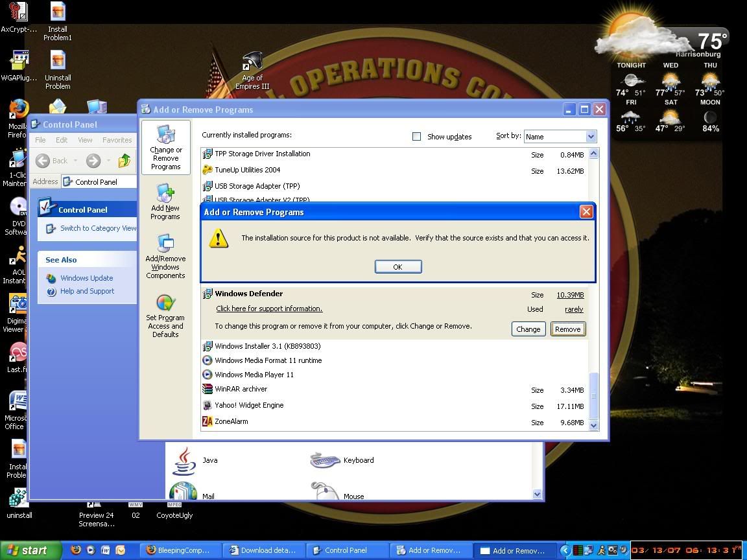Click OK in the error dialog

tap(397, 266)
